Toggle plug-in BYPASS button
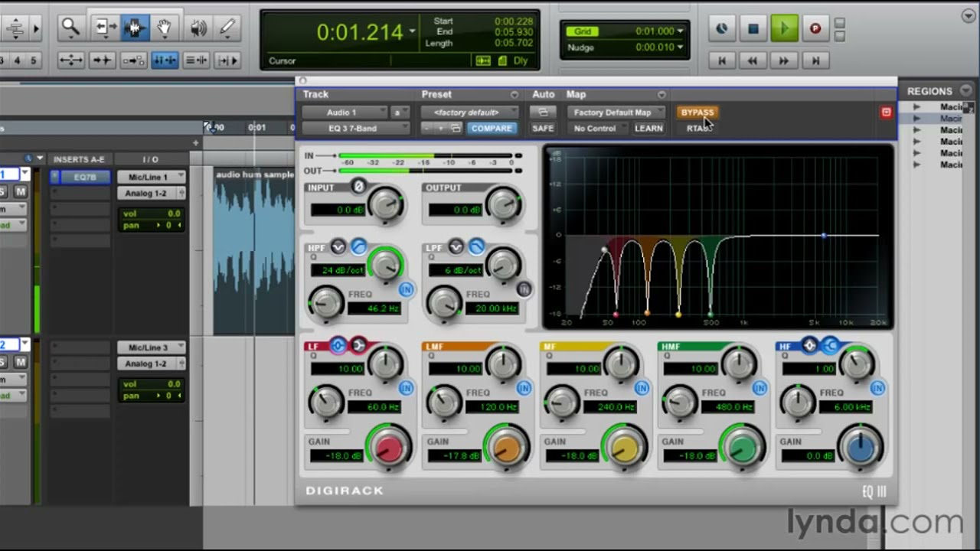 (697, 112)
